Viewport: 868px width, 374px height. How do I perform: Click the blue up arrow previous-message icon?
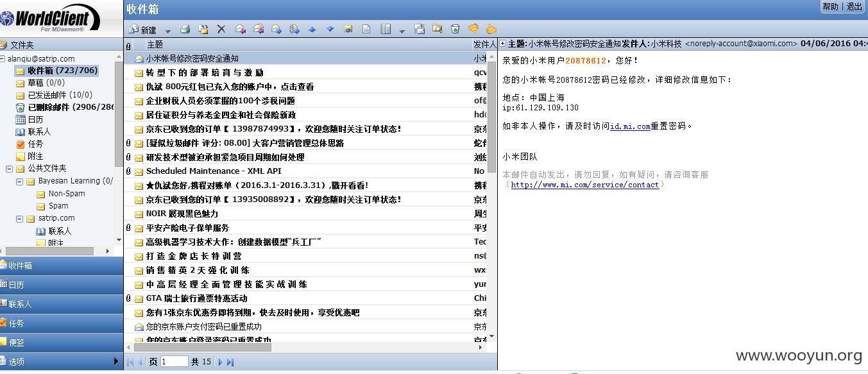pyautogui.click(x=312, y=29)
